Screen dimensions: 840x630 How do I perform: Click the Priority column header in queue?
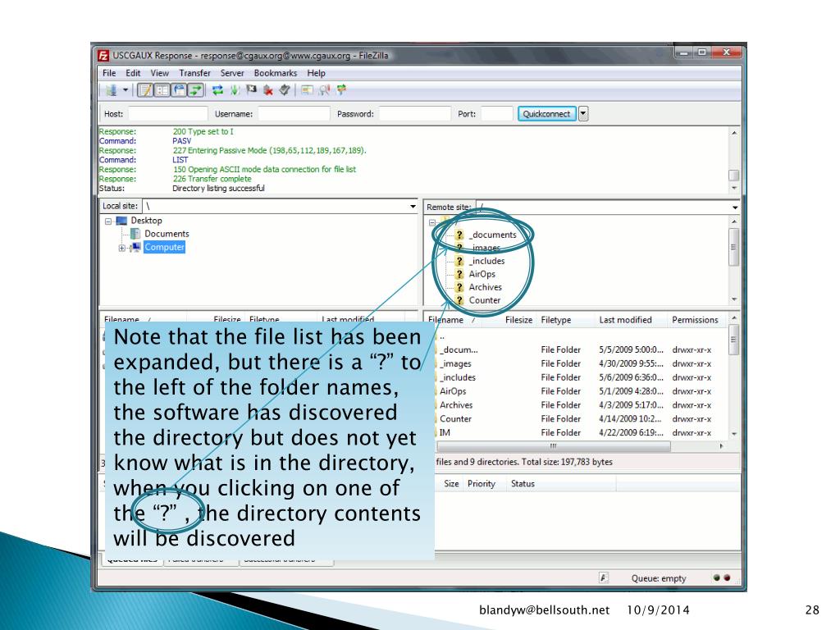click(x=482, y=484)
